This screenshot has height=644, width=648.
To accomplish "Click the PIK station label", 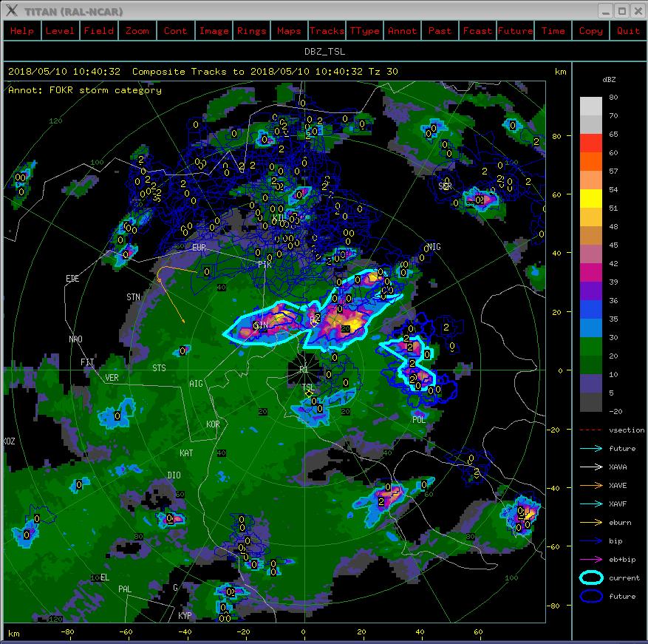I will point(265,264).
